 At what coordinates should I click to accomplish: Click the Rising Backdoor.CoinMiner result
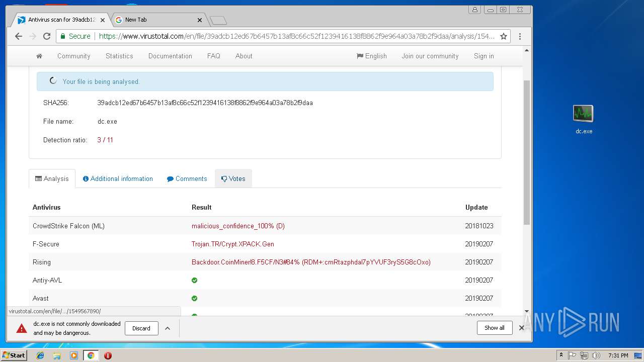click(311, 262)
